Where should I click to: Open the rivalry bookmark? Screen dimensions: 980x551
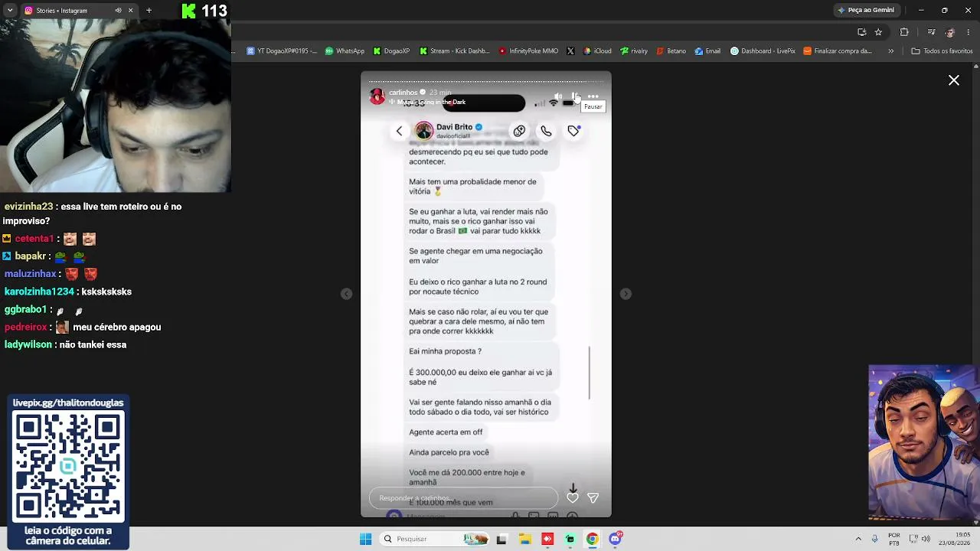(634, 51)
